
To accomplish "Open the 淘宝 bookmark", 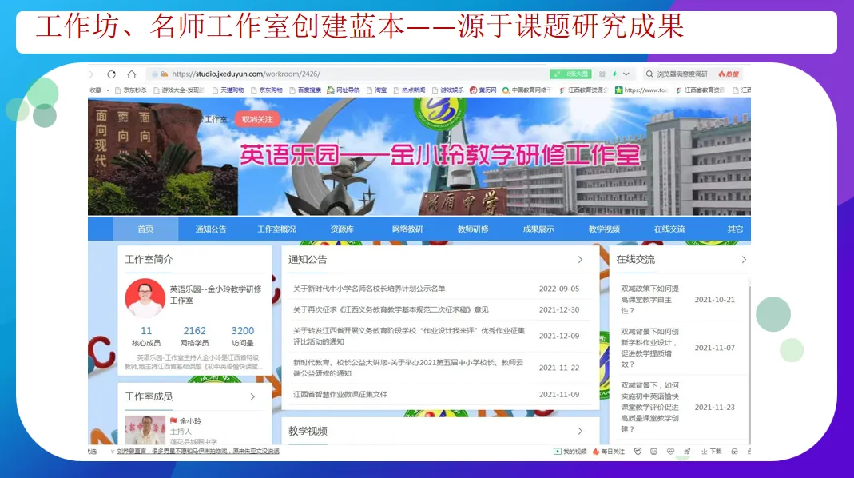I will (x=380, y=90).
